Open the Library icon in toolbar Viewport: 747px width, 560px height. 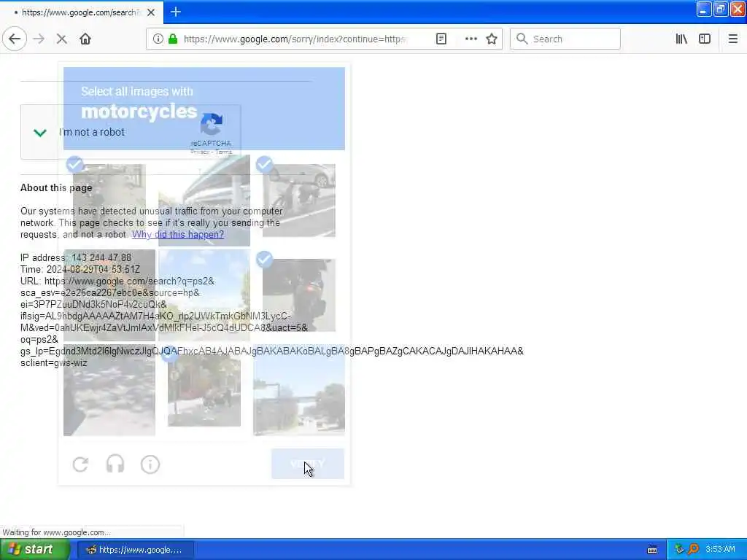click(x=681, y=39)
